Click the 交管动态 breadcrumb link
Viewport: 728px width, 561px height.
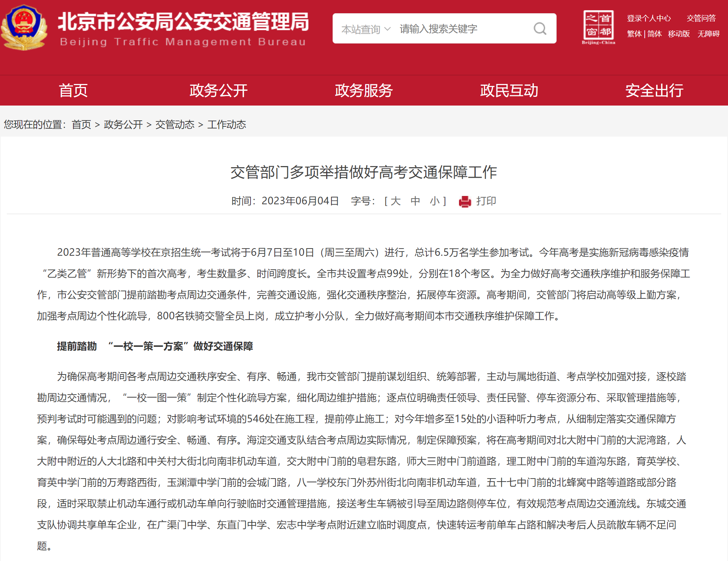point(175,124)
